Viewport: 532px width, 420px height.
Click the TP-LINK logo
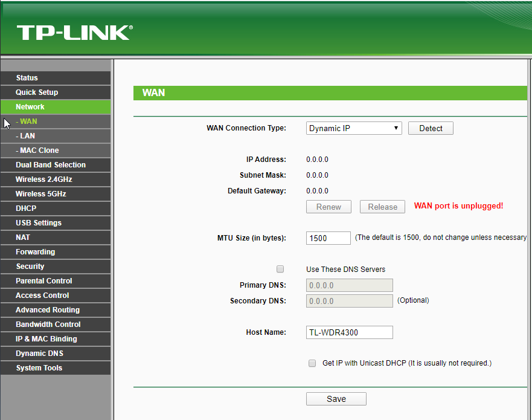[75, 33]
